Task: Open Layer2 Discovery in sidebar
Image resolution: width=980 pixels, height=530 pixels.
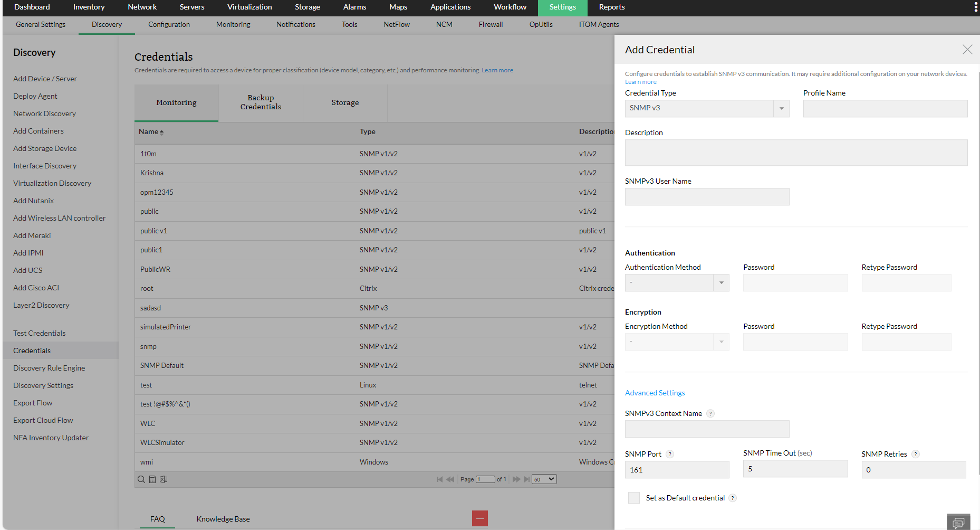Action: click(x=41, y=305)
